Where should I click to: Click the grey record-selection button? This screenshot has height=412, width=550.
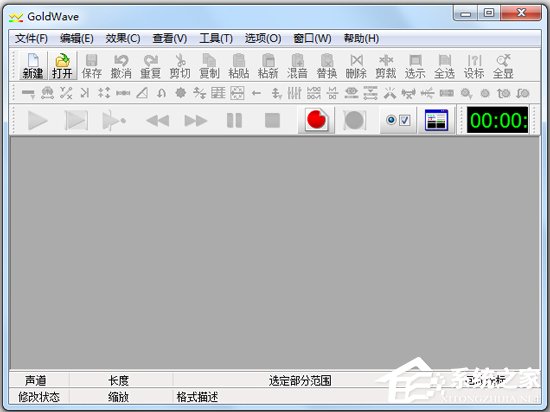pos(354,120)
